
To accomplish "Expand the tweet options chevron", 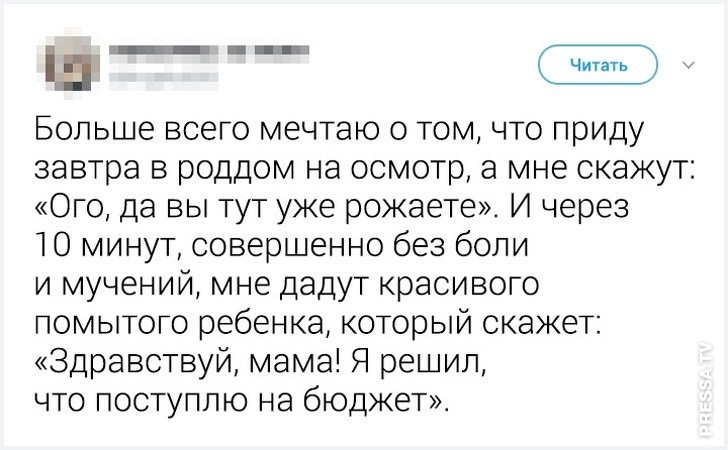I will pos(687,67).
